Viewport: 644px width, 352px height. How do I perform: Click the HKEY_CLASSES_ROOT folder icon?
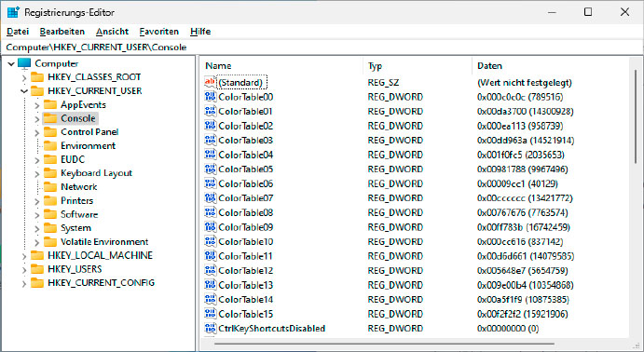(37, 77)
